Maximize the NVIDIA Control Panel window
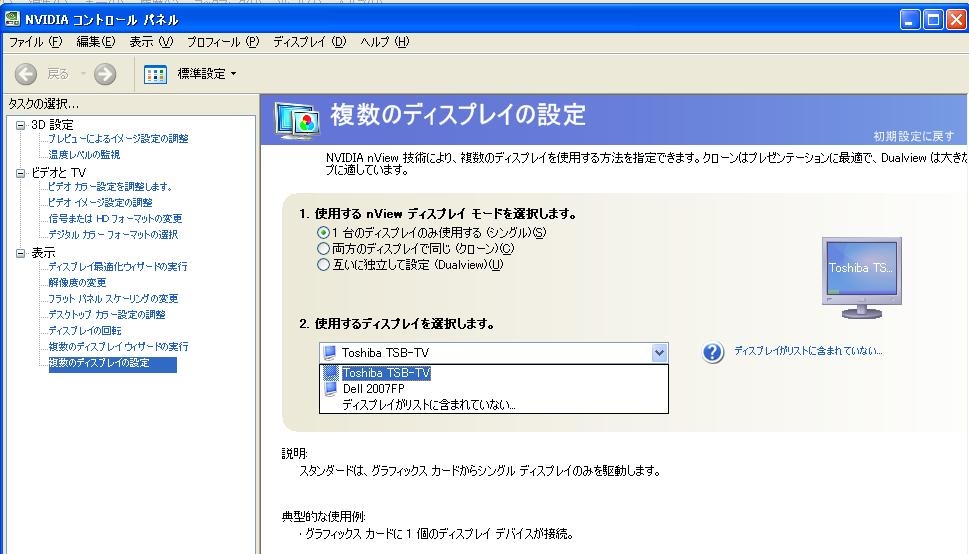Screen dimensions: 969x554 pyautogui.click(x=933, y=20)
